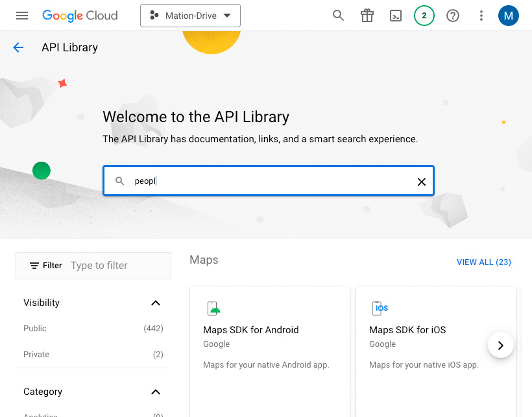The height and width of the screenshot is (417, 532).
Task: Click the magnifier icon in the API search box
Action: 120,181
